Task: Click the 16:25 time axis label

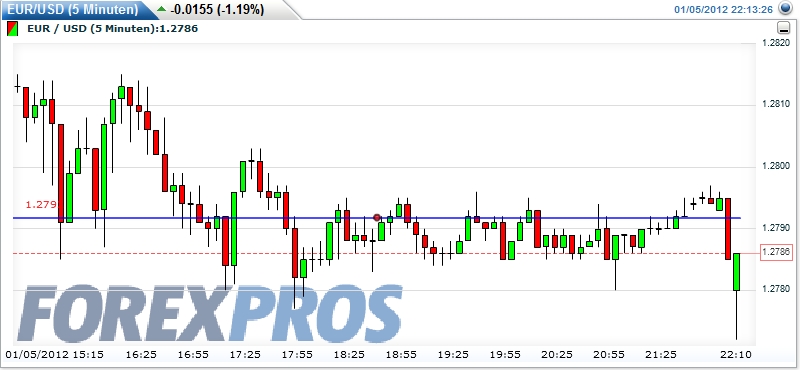Action: 141,355
